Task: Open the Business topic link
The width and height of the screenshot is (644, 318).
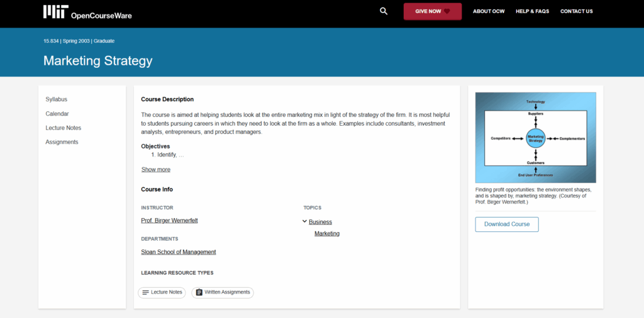Action: click(320, 222)
